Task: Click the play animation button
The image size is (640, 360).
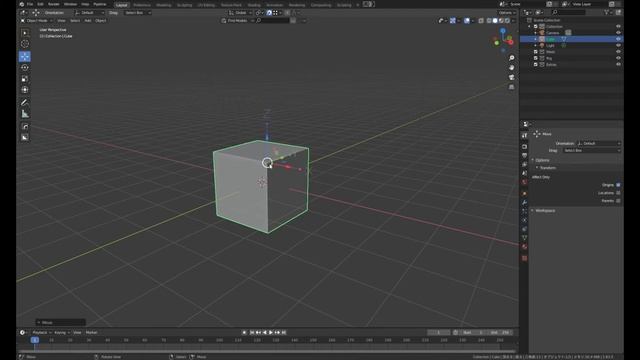Action: [x=271, y=333]
